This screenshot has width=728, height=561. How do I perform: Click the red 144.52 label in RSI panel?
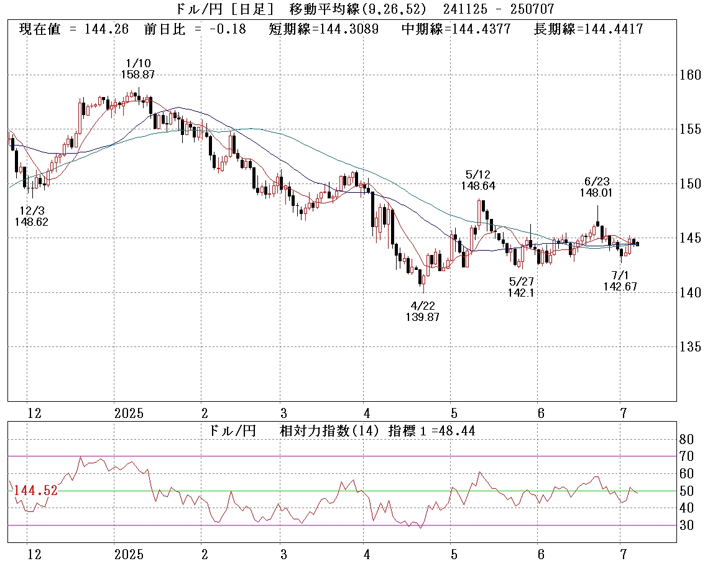pos(35,491)
